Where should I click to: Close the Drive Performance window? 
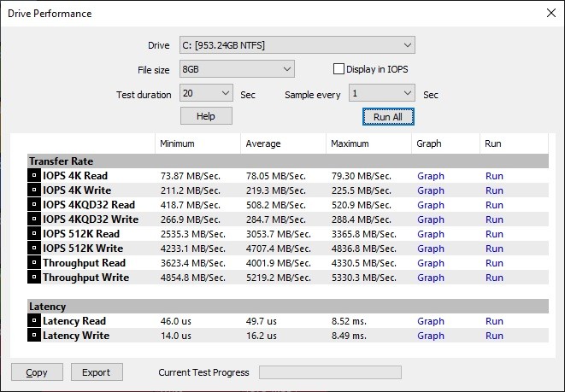click(551, 13)
